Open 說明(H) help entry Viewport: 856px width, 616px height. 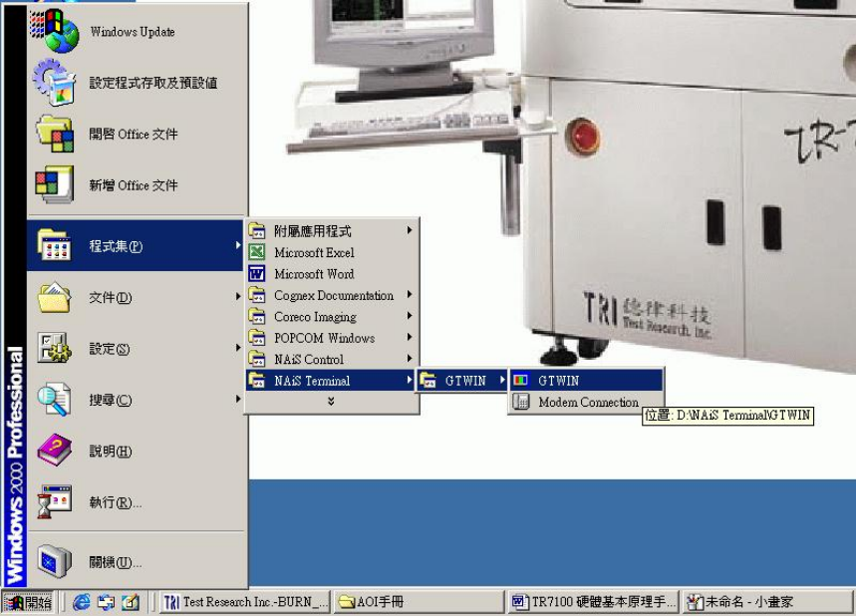[x=135, y=452]
